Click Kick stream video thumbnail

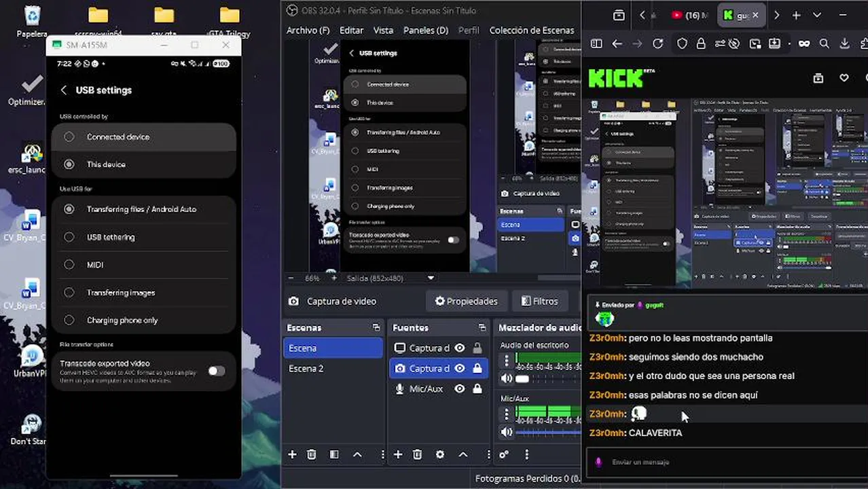pyautogui.click(x=725, y=194)
